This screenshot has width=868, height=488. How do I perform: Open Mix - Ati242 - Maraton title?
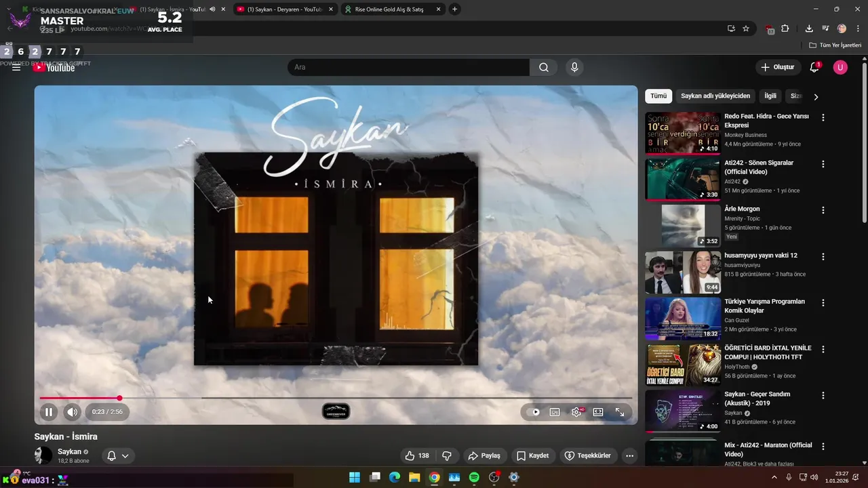(768, 449)
